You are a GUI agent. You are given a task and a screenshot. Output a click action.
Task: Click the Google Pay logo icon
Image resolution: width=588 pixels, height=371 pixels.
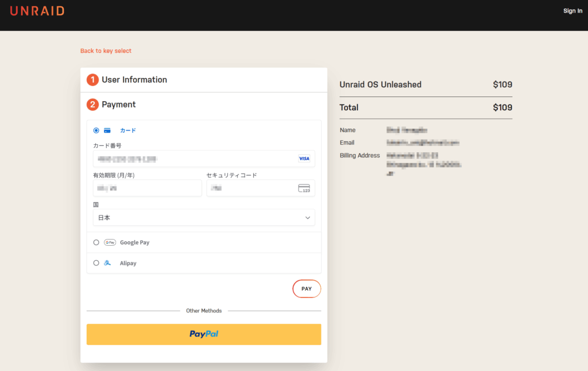[x=110, y=242]
